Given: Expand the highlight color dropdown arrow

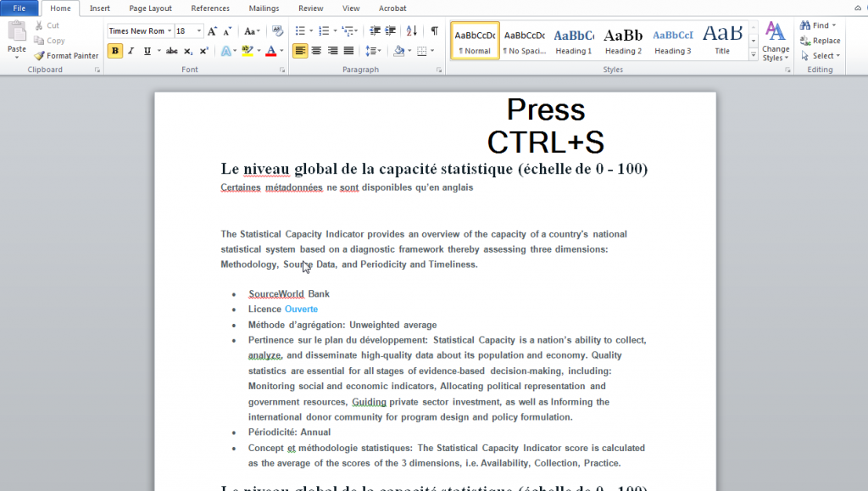Looking at the screenshot, I should pyautogui.click(x=259, y=51).
